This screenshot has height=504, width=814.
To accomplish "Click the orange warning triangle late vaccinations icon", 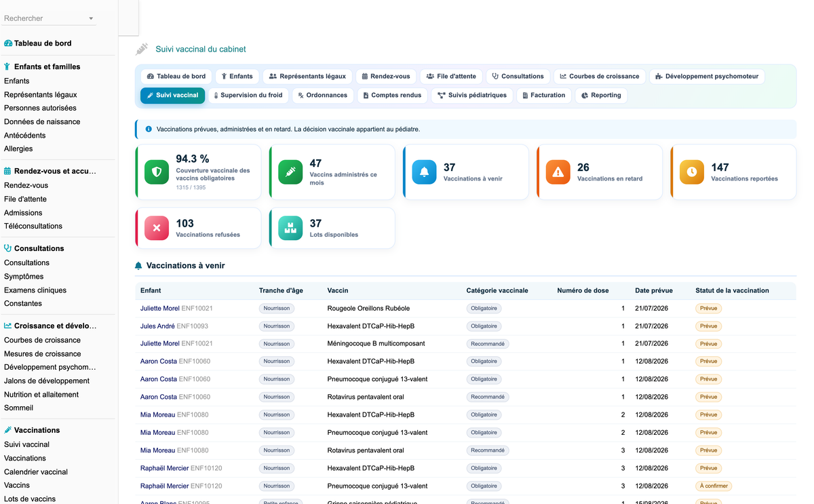I will tap(558, 172).
